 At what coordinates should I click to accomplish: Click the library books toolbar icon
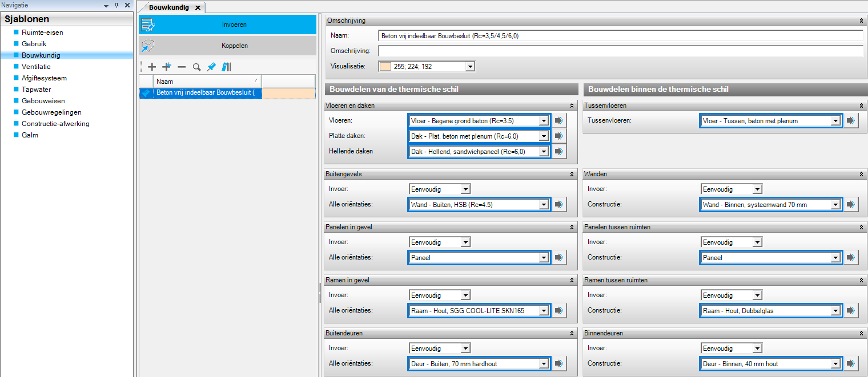[x=226, y=67]
